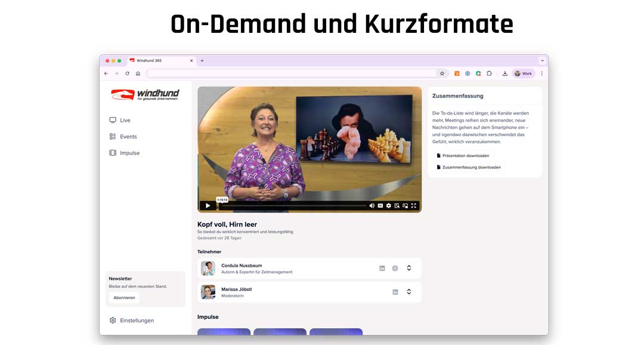The width and height of the screenshot is (644, 345).
Task: Toggle picture-in-picture mode in the video player
Action: pyautogui.click(x=405, y=205)
